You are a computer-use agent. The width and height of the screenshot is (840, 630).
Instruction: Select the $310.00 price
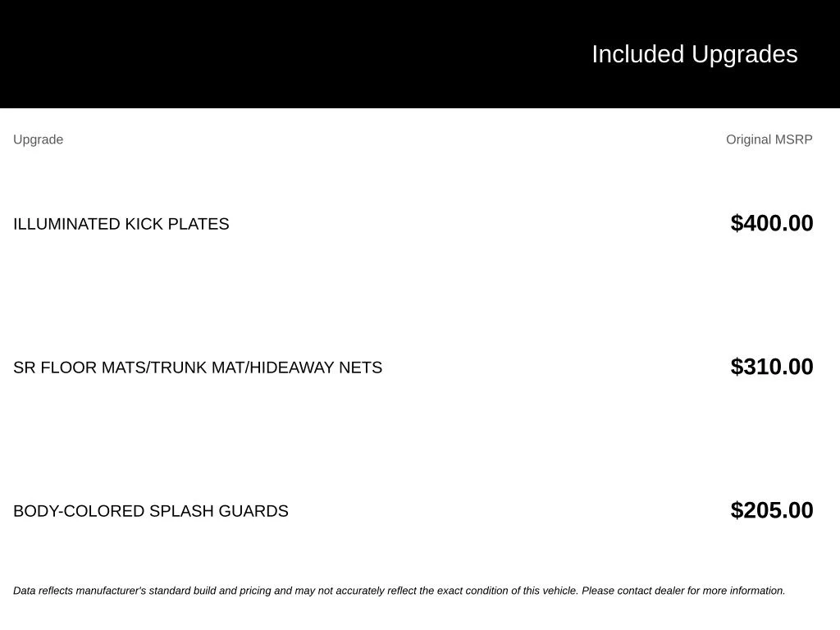tap(771, 367)
